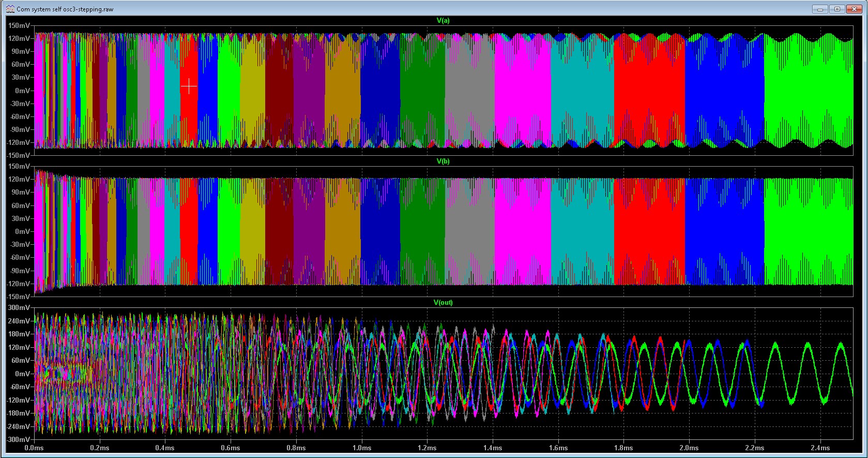Screen dimensions: 868x458
Task: Click the 0.4ms time axis label
Action: 165,448
